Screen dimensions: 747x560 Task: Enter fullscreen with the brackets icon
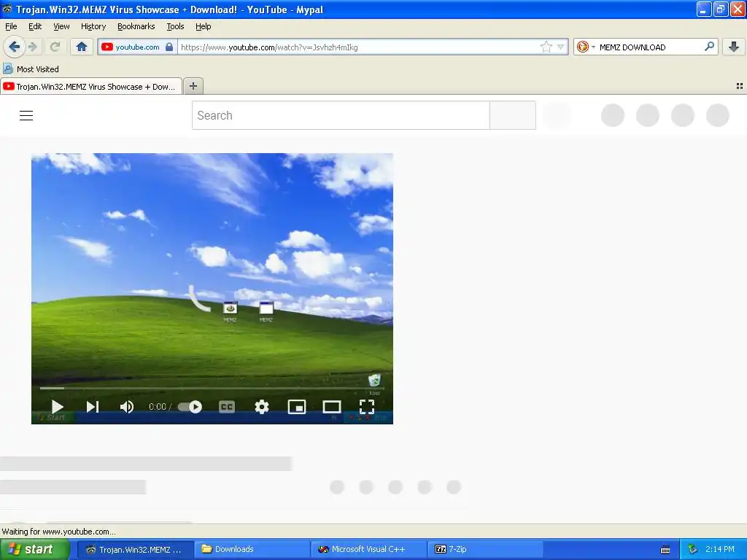coord(367,407)
